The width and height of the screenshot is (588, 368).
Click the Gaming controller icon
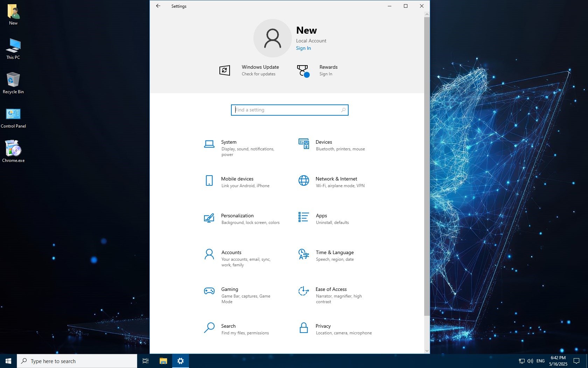(209, 291)
